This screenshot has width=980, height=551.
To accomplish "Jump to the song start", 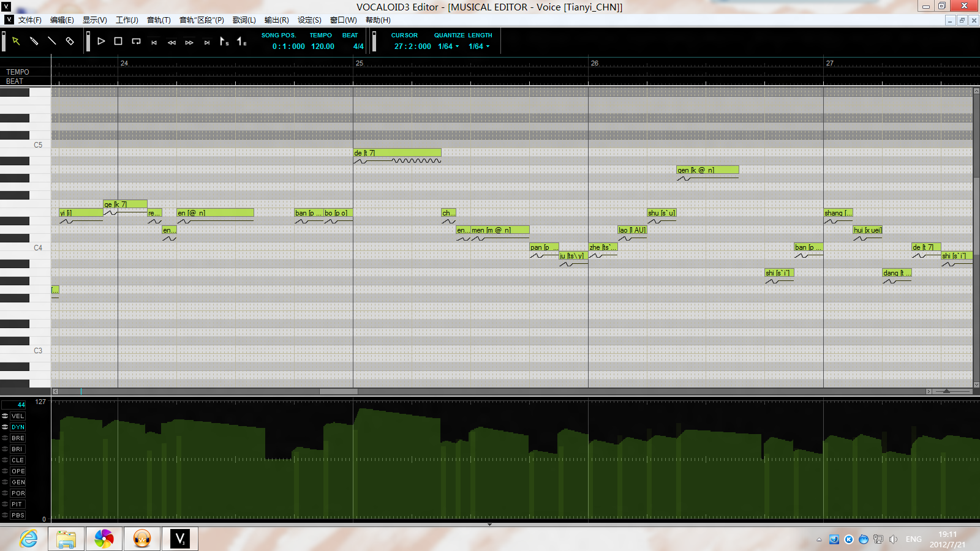I will (x=154, y=42).
